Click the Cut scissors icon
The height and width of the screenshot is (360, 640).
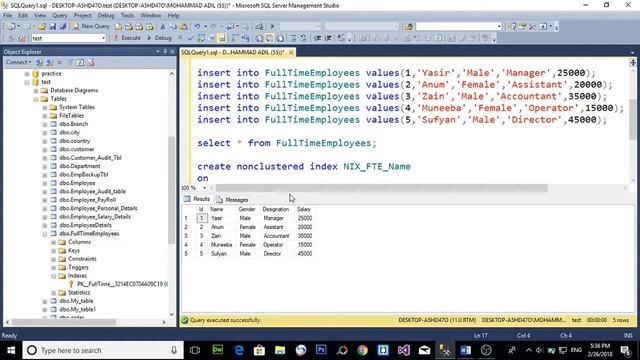163,27
